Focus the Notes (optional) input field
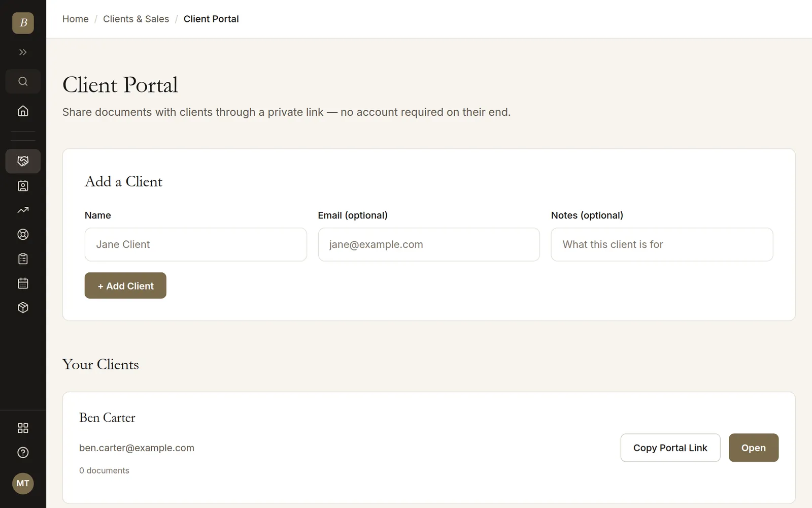The height and width of the screenshot is (508, 812). [x=662, y=244]
